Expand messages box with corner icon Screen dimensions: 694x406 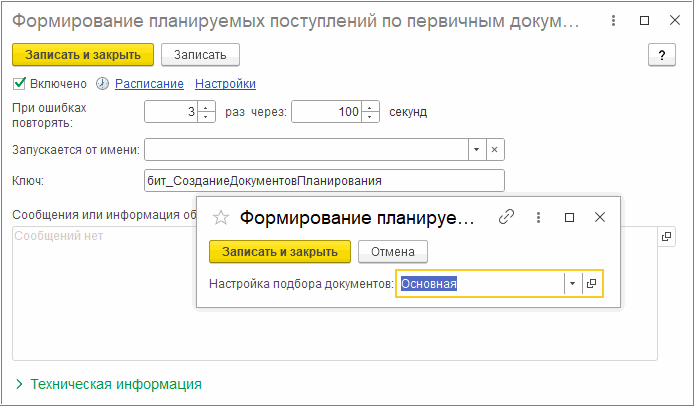[x=667, y=237]
